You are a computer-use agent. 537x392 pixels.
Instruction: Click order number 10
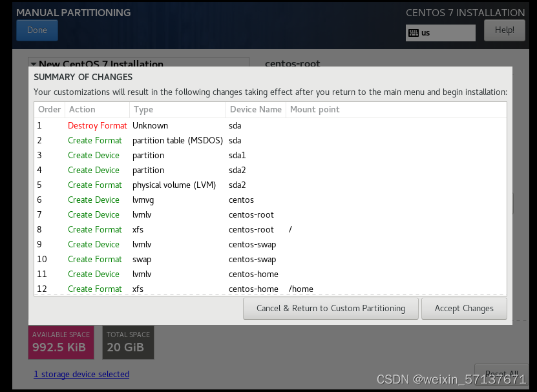(x=42, y=259)
